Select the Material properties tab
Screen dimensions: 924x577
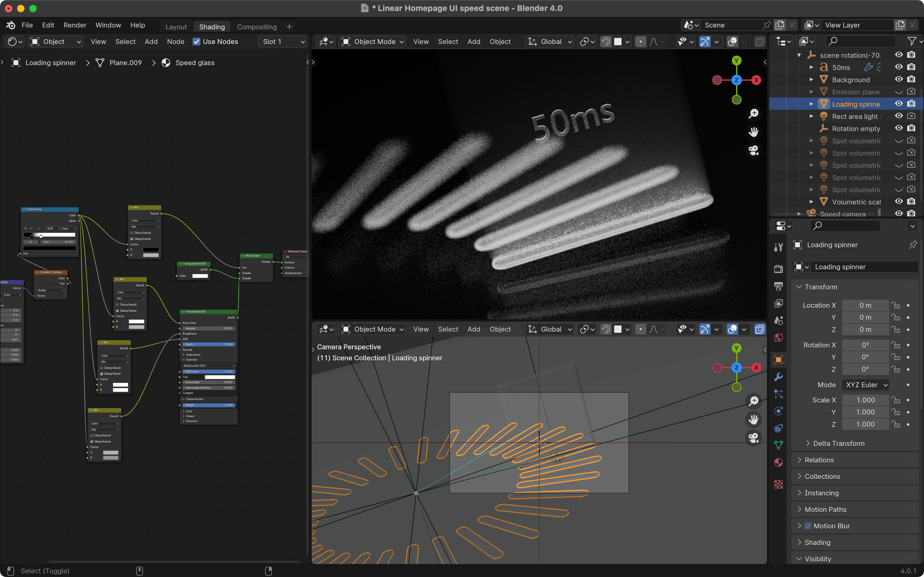tap(778, 462)
